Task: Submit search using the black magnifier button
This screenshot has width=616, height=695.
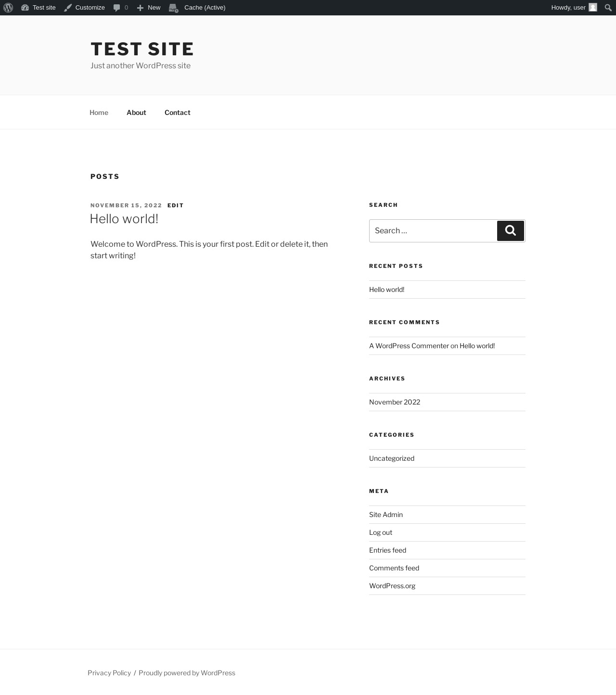Action: [510, 230]
